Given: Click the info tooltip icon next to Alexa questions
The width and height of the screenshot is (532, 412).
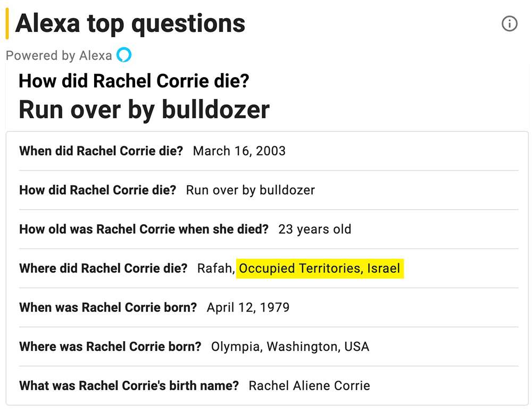Looking at the screenshot, I should (509, 23).
